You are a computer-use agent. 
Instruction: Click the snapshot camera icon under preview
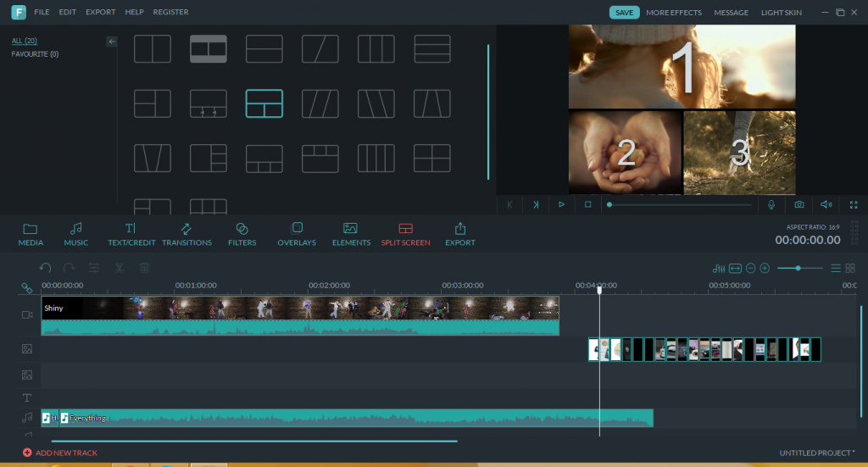pyautogui.click(x=798, y=204)
